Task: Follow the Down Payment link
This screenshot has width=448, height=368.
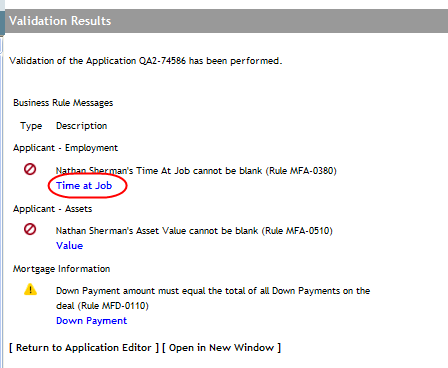Action: click(x=91, y=321)
